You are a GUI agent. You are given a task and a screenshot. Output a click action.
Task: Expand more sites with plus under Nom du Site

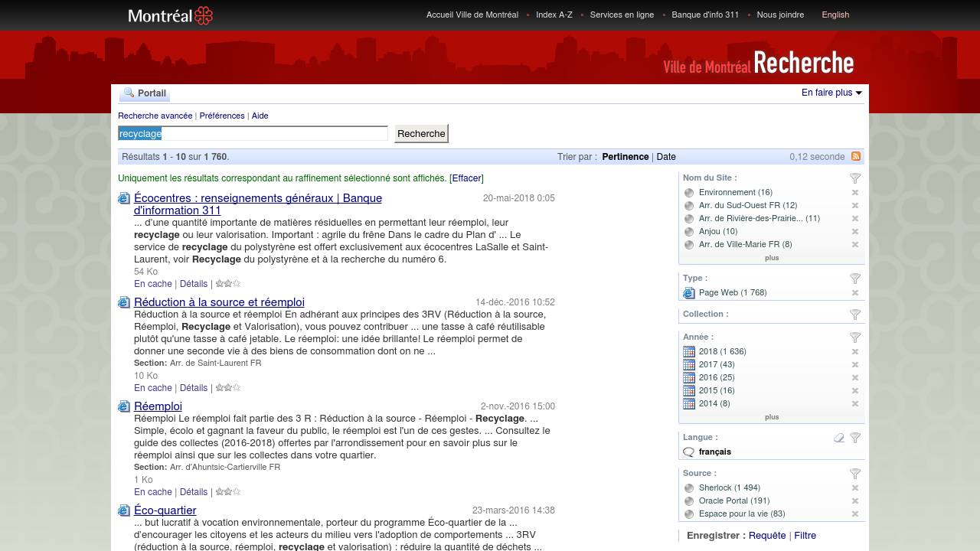pyautogui.click(x=772, y=258)
